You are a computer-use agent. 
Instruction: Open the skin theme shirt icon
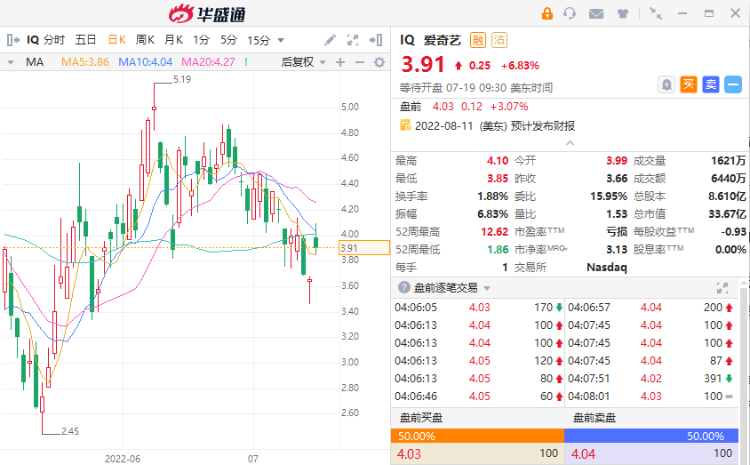[x=623, y=14]
